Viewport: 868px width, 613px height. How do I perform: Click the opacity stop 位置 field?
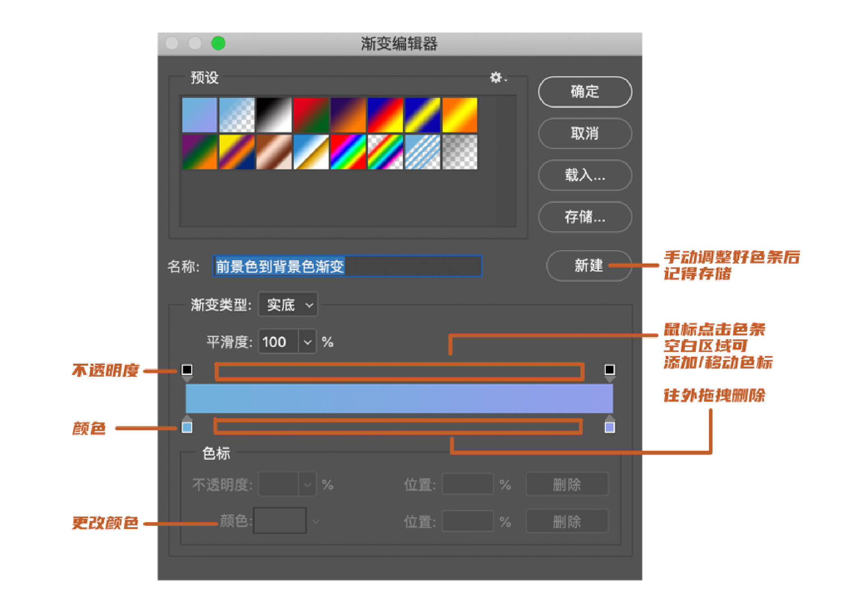467,485
